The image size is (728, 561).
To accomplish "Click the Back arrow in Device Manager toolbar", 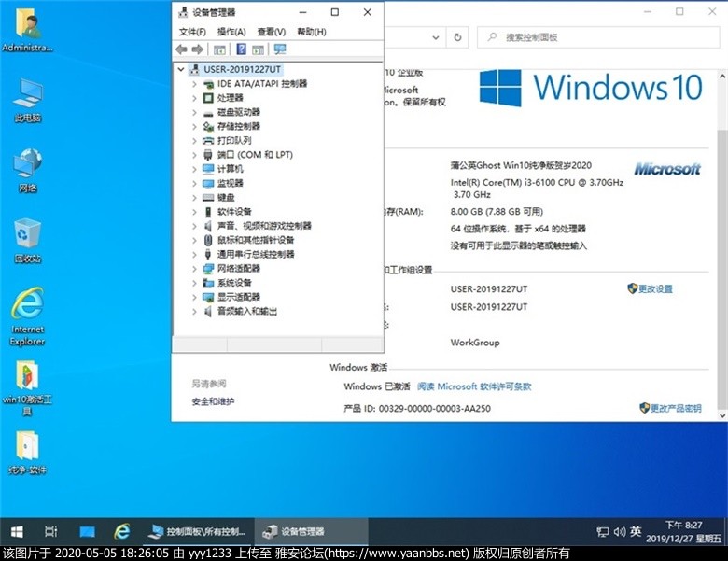I will tap(182, 49).
